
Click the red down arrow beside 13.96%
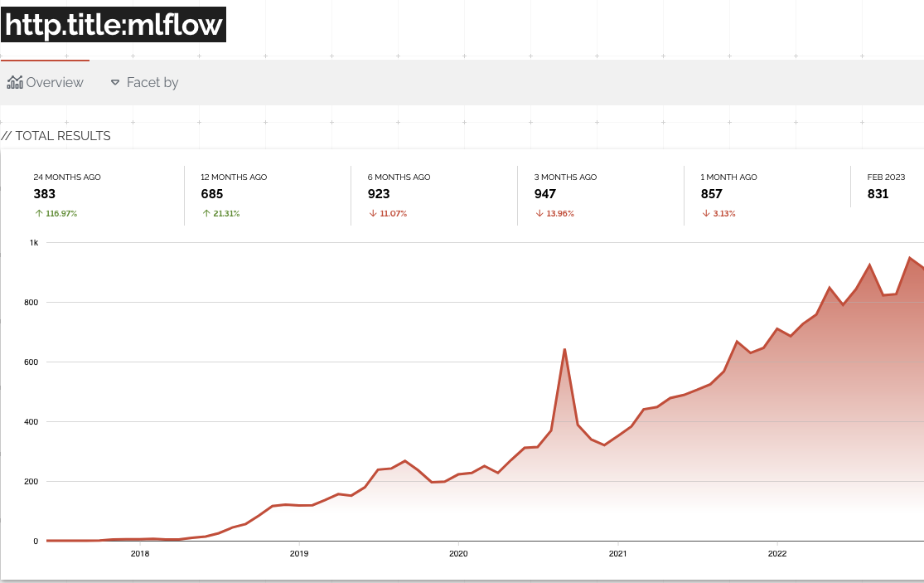(539, 213)
